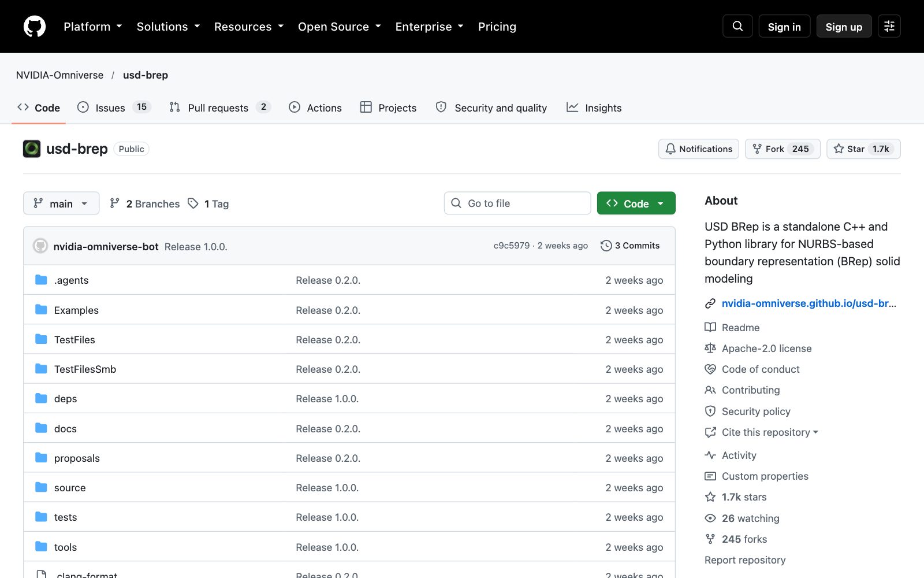Click the nvidia-omniverse-bot avatar
The image size is (924, 578).
click(x=40, y=246)
